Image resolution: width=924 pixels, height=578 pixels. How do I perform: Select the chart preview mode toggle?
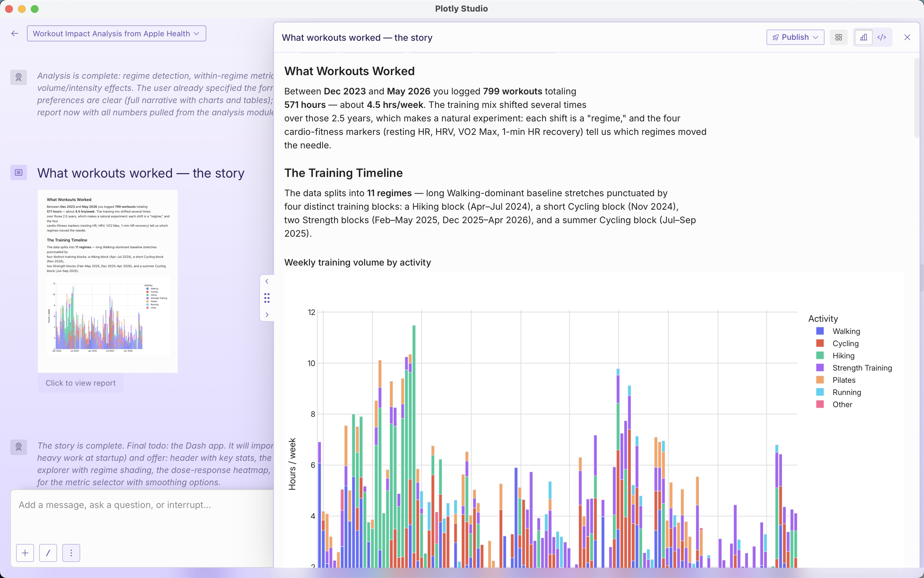pos(863,38)
